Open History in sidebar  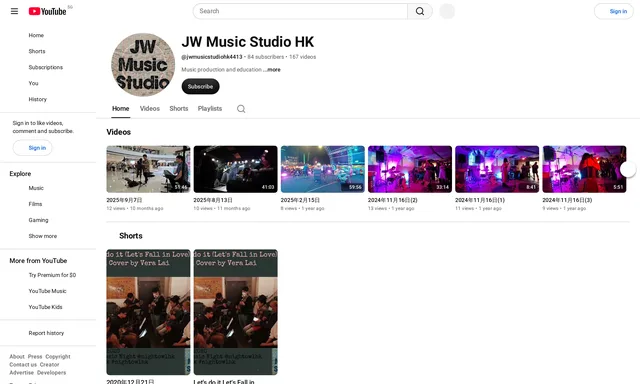(38, 99)
